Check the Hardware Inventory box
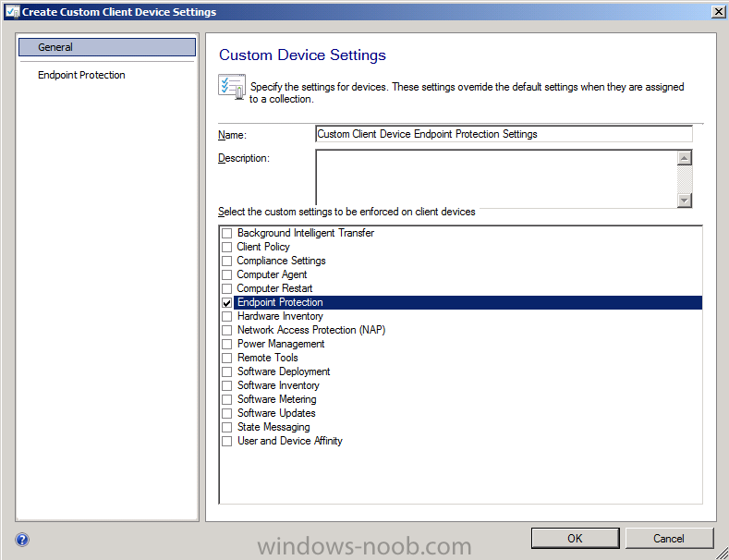The image size is (729, 560). point(226,316)
